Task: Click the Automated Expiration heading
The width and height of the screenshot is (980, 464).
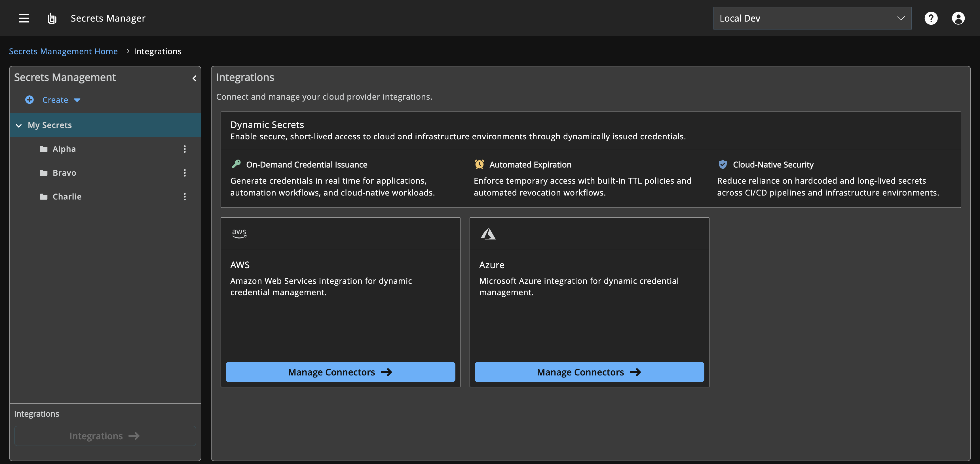Action: click(530, 164)
